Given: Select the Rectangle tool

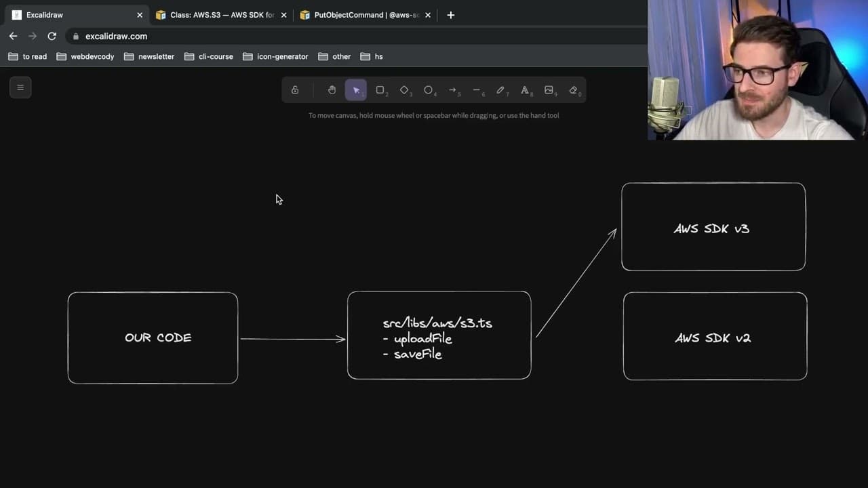Looking at the screenshot, I should pos(380,90).
